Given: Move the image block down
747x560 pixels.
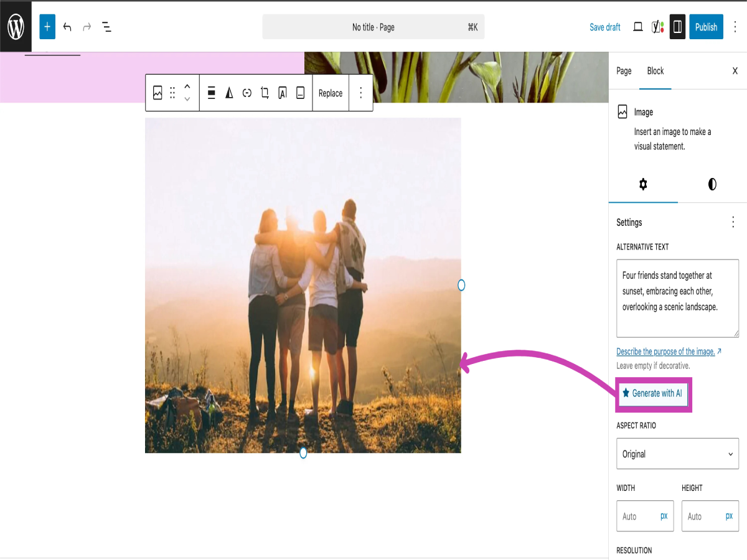Looking at the screenshot, I should (187, 98).
